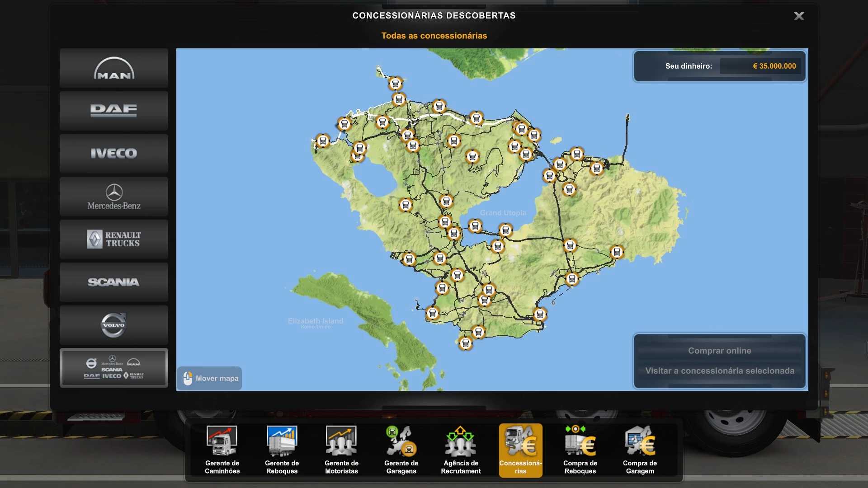Open Agência de Recrutament menu

click(x=461, y=450)
